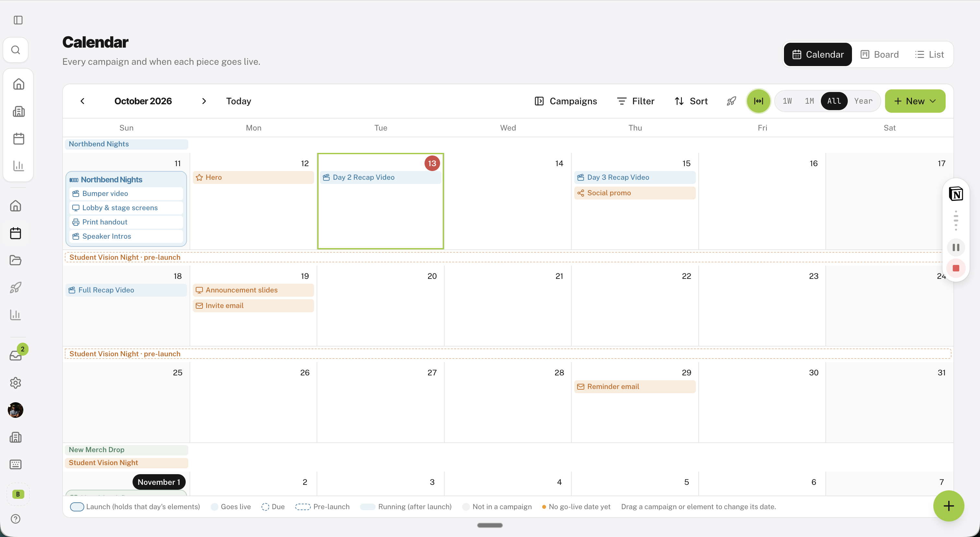
Task: Pause recording in floating widget
Action: coord(956,247)
